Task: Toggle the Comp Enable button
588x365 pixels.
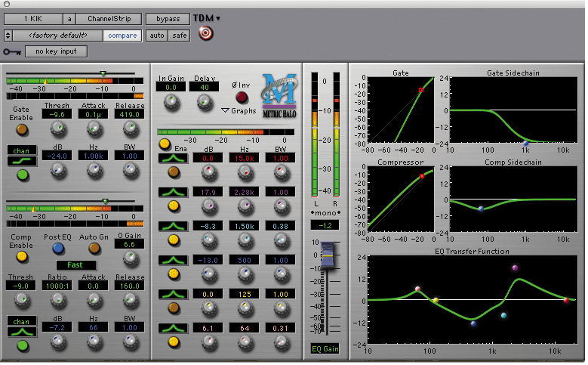Action: (x=22, y=256)
